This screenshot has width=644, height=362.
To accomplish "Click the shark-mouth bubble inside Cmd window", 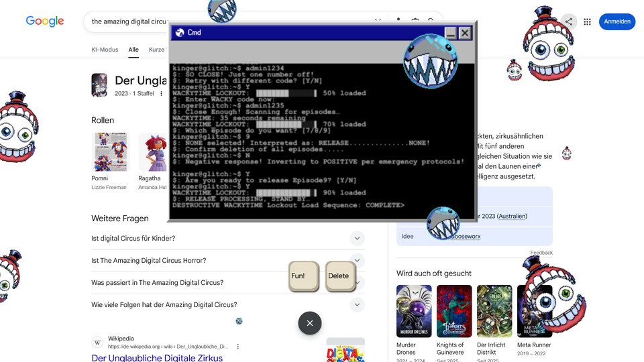I will [430, 61].
